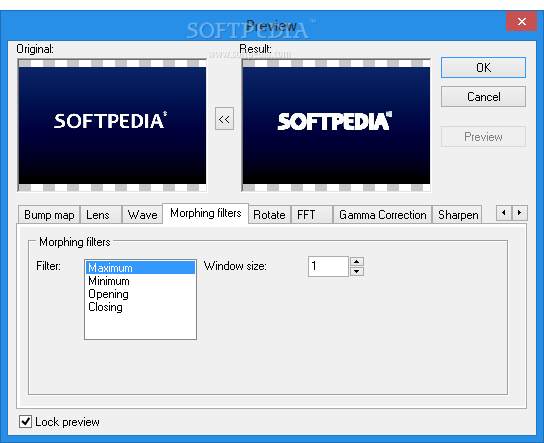Choose the Closing filter
The width and height of the screenshot is (544, 443).
click(140, 307)
